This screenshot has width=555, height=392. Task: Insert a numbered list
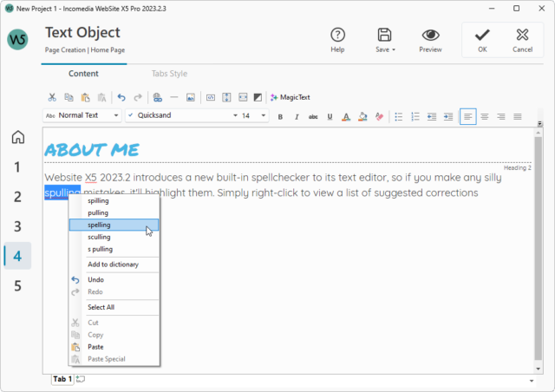[x=415, y=116]
